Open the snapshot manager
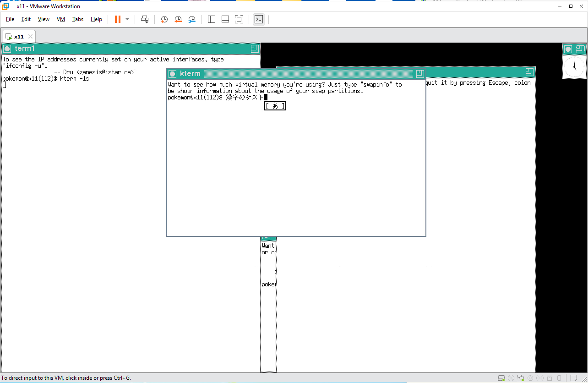 tap(192, 19)
